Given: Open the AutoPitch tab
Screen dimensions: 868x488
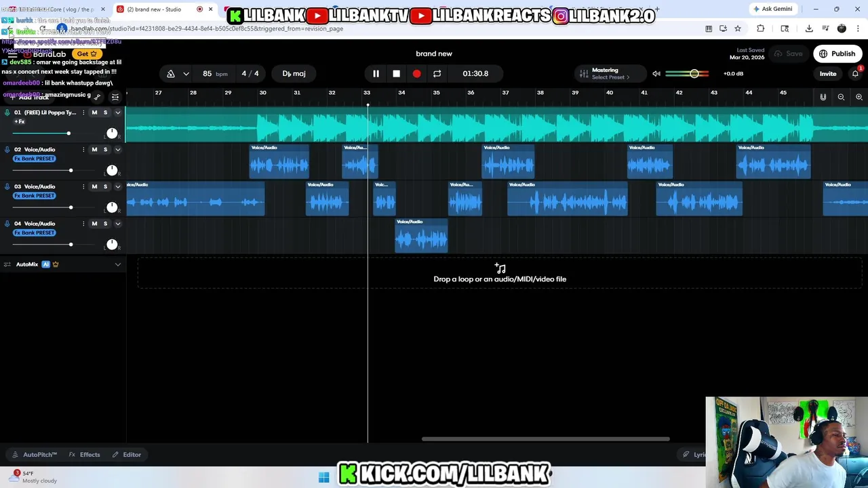Looking at the screenshot, I should click(35, 455).
